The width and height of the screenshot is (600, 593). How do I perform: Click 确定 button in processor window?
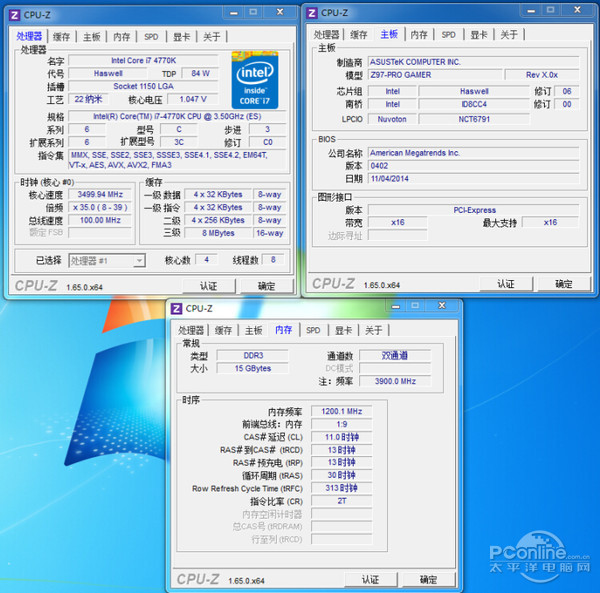(x=266, y=286)
